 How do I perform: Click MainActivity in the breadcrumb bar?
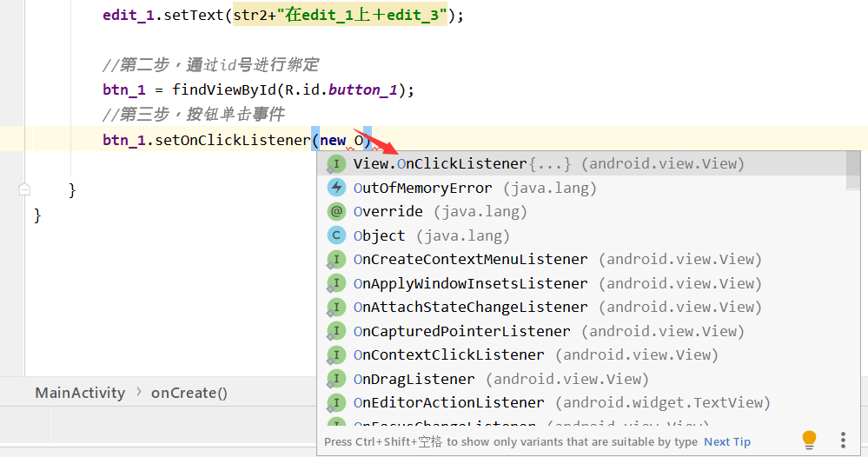(80, 393)
